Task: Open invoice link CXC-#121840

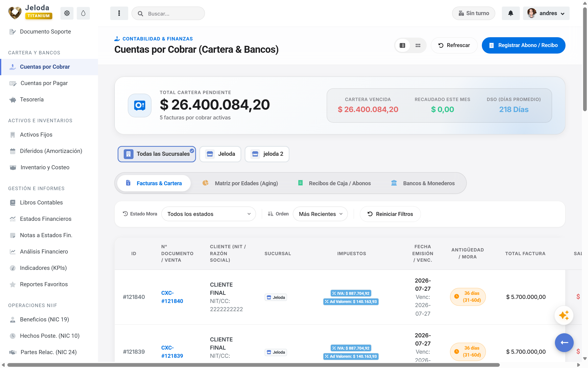Action: tap(172, 297)
